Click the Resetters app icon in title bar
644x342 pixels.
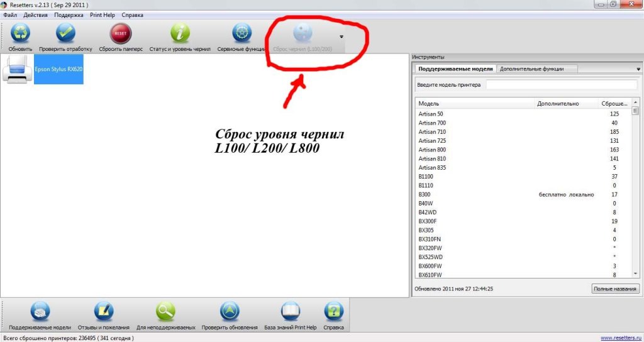4,4
